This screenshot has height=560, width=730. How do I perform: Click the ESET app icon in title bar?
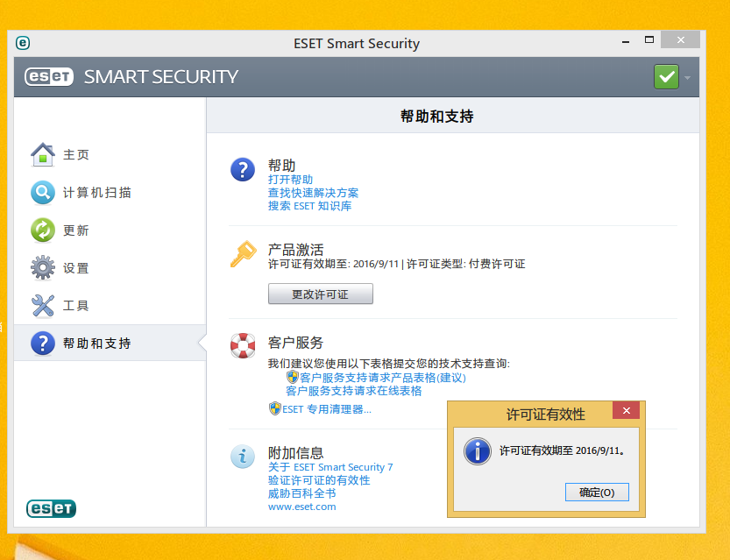[x=23, y=43]
